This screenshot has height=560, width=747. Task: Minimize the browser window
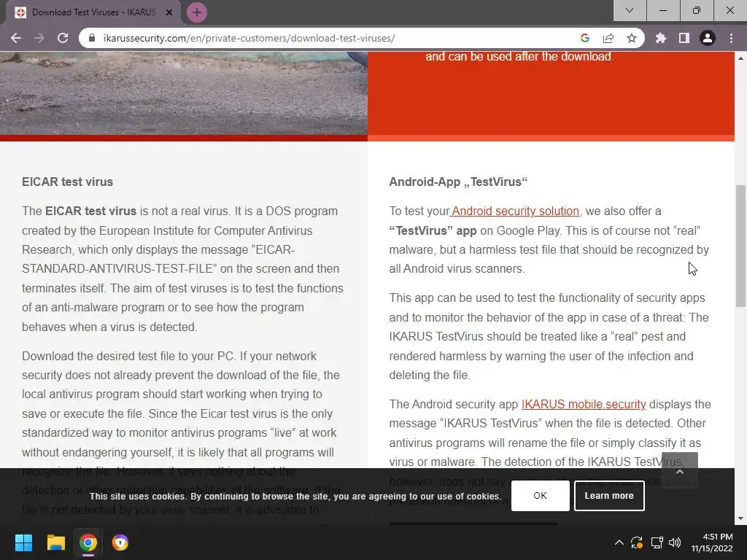coord(663,10)
